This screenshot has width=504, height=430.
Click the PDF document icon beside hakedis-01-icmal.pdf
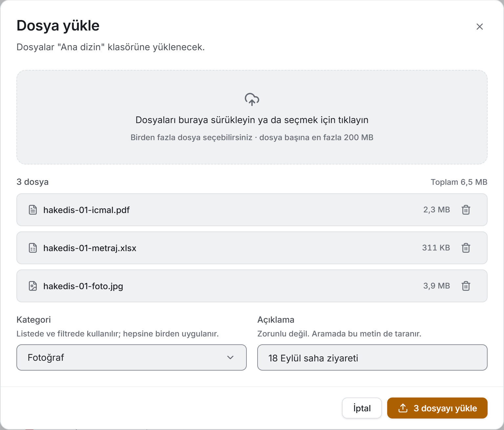(33, 210)
